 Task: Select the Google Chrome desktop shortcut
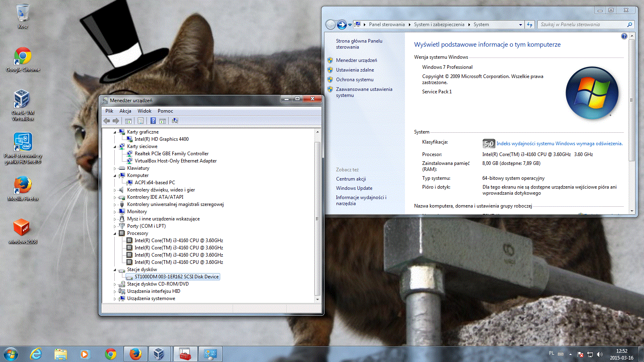click(23, 60)
